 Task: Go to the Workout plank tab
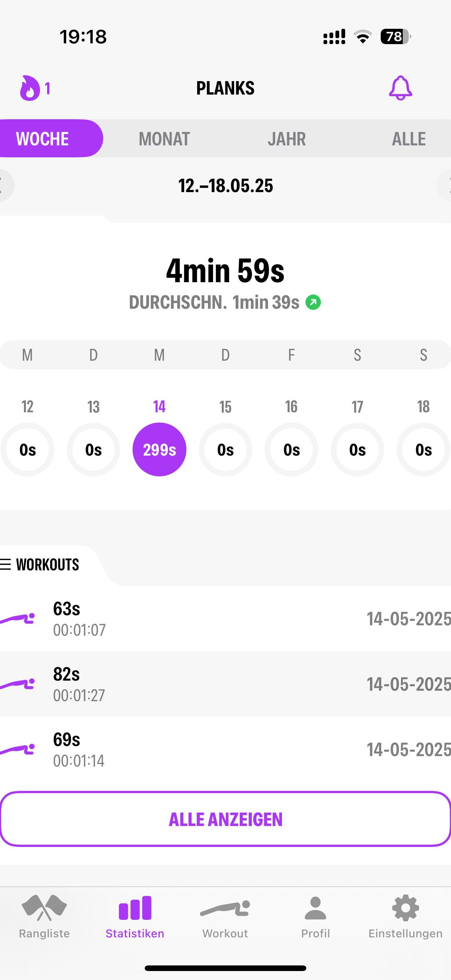225,908
